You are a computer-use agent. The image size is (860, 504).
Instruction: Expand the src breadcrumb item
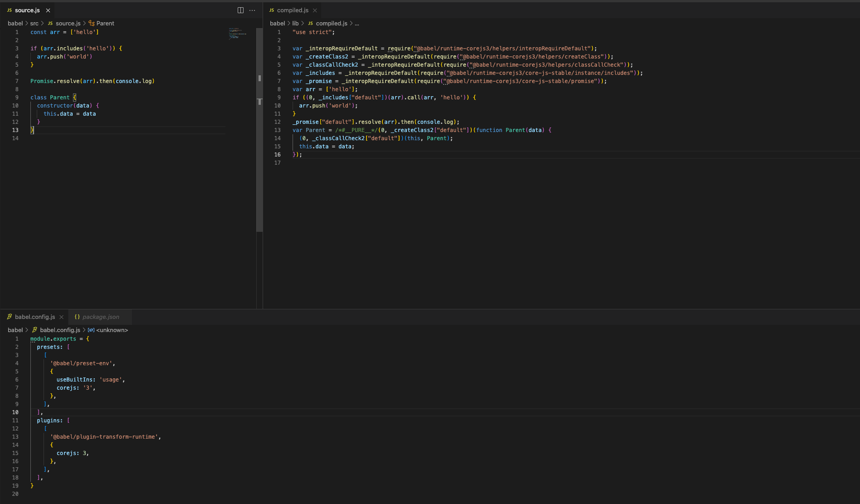34,23
